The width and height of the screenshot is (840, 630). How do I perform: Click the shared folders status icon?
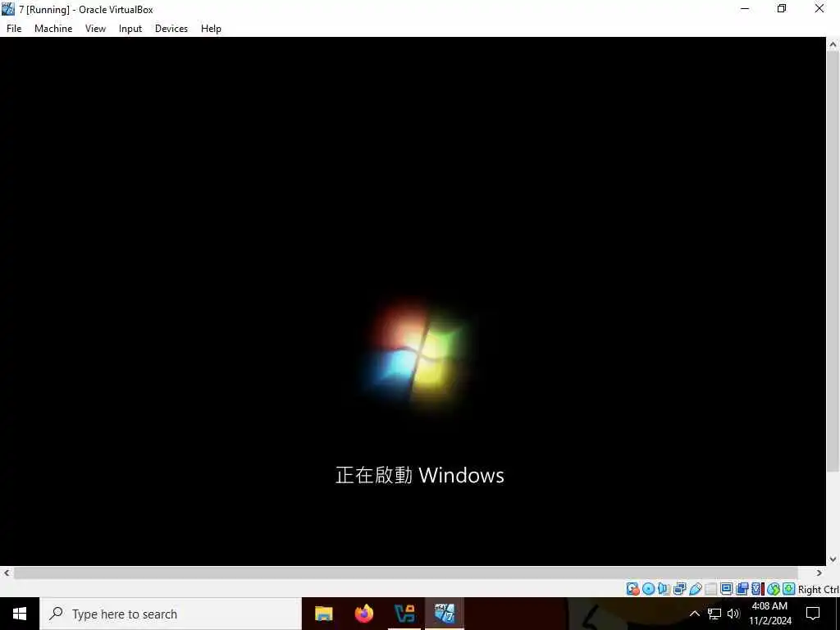click(711, 589)
